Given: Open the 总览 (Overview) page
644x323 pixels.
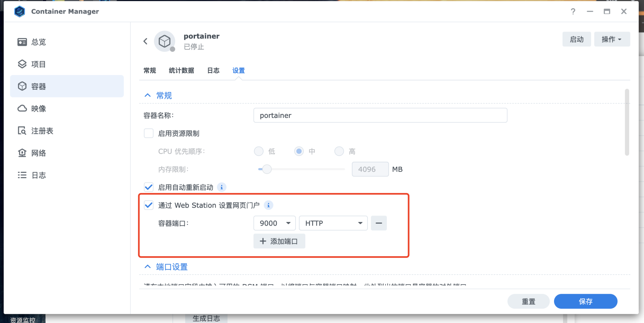Looking at the screenshot, I should [38, 42].
